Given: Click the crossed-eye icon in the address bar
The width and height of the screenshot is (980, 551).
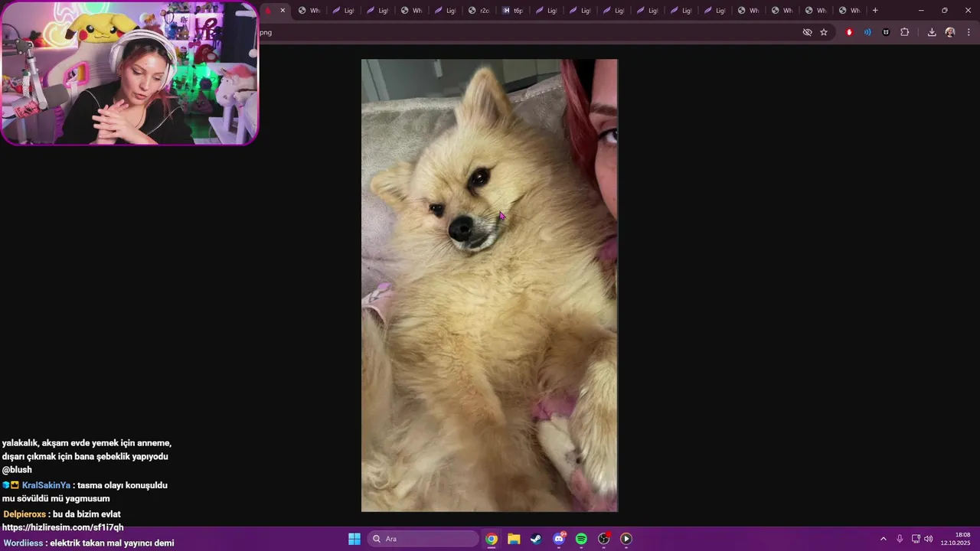Looking at the screenshot, I should [x=807, y=32].
